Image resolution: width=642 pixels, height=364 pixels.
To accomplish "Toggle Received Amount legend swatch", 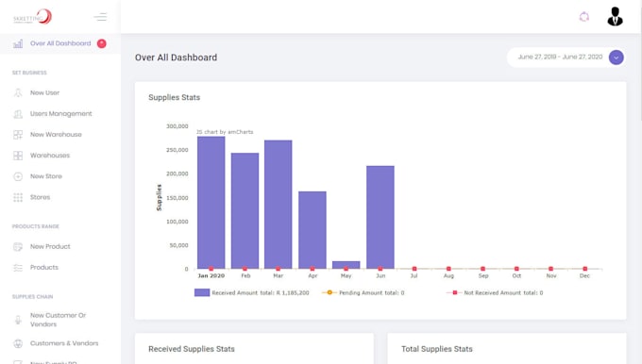I will pos(202,292).
